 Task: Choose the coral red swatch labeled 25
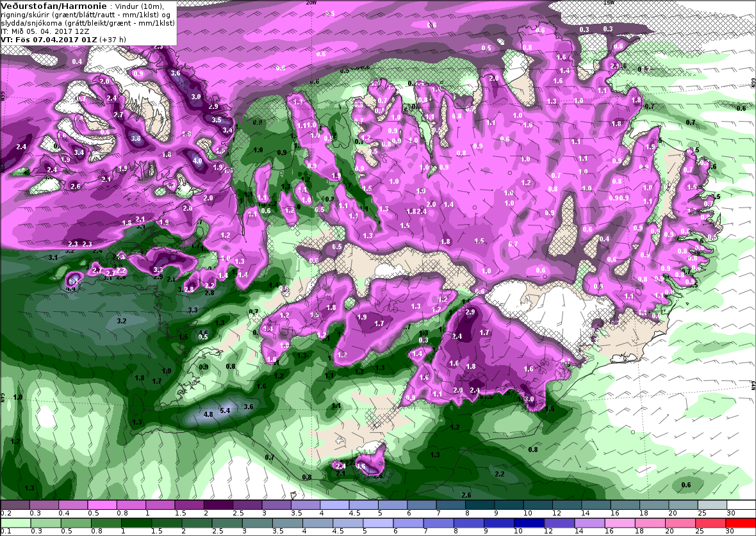(x=710, y=523)
